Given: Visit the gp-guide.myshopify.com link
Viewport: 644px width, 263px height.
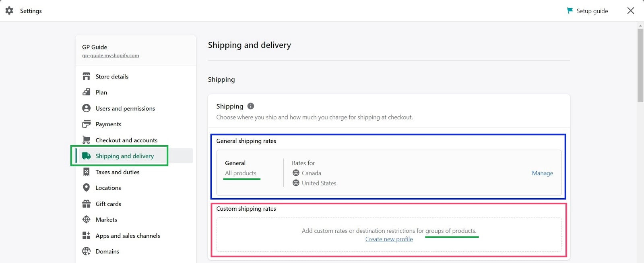Looking at the screenshot, I should pos(110,55).
